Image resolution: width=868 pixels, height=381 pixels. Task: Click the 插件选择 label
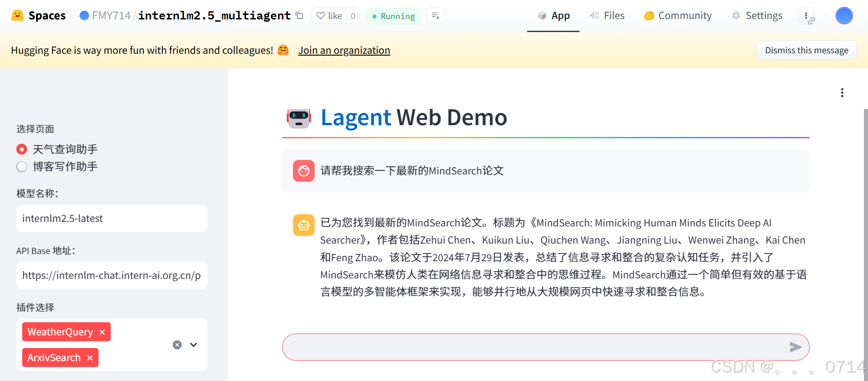click(35, 308)
